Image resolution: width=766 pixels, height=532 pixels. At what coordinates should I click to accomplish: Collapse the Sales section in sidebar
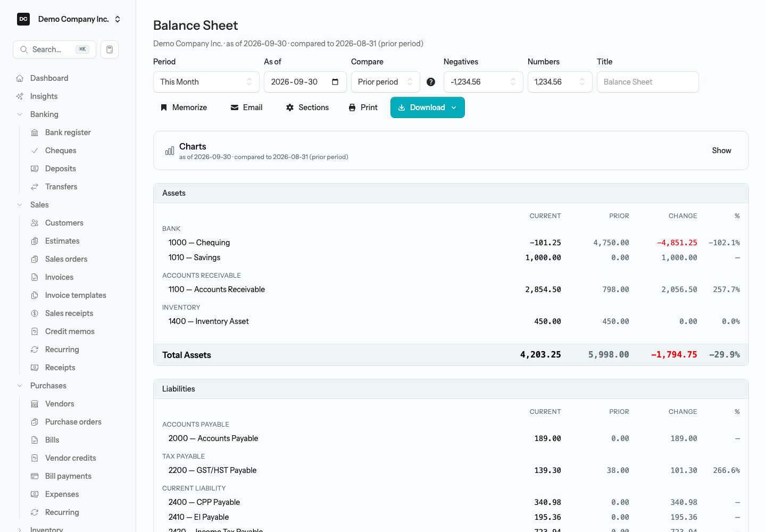tap(20, 205)
